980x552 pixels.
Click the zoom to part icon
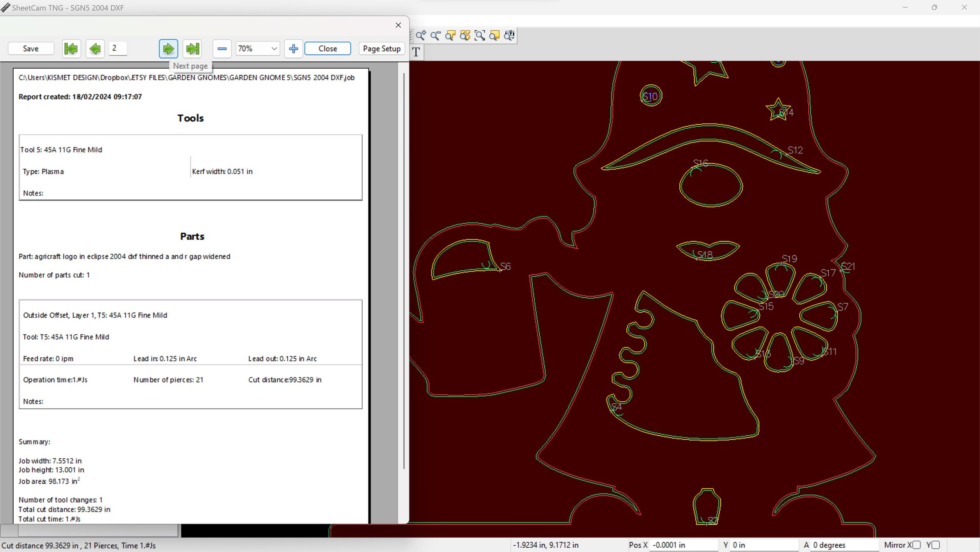[x=450, y=36]
